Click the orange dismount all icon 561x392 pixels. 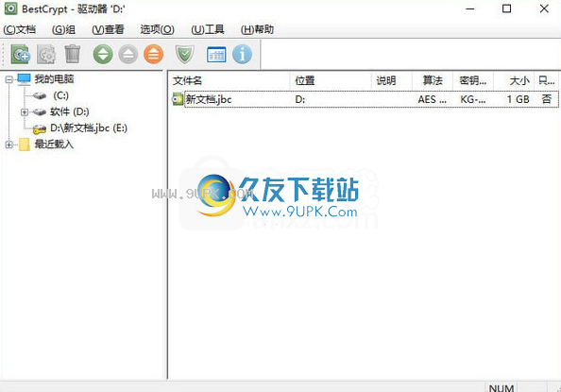pos(154,55)
